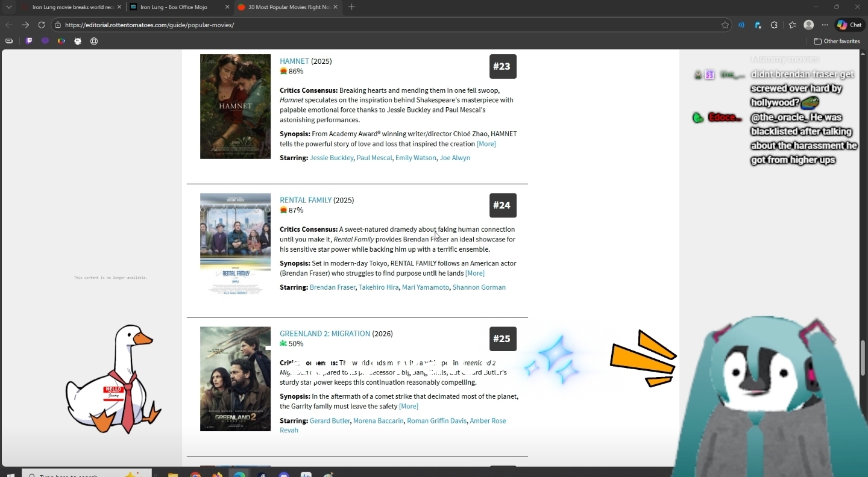868x477 pixels.
Task: Expand Rental Family synopsis with More link
Action: click(475, 273)
